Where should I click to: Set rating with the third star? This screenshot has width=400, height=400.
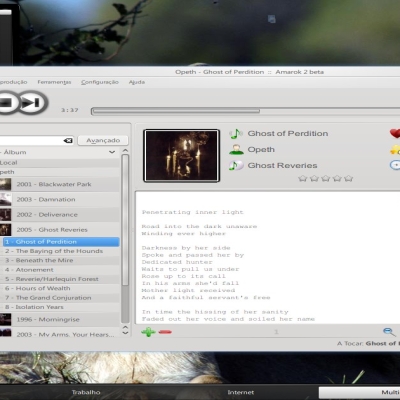tap(326, 178)
